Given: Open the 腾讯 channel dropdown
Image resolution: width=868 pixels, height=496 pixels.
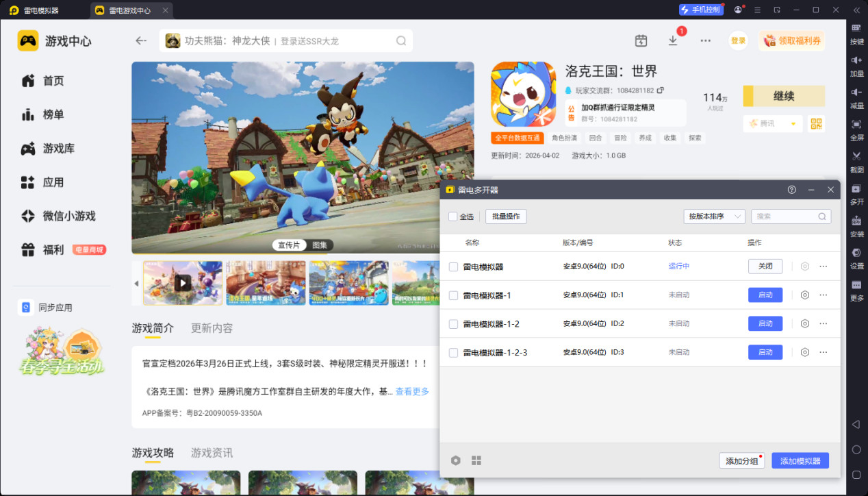Looking at the screenshot, I should pos(772,123).
